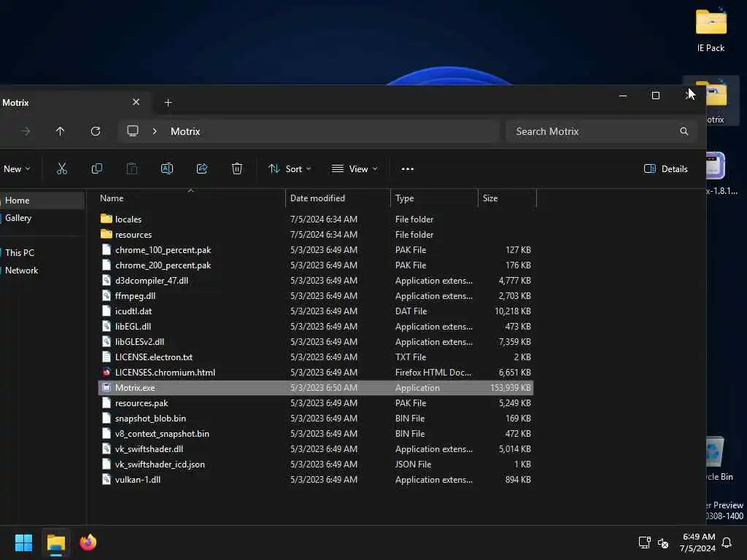The height and width of the screenshot is (560, 747).
Task: Select ffmpeg.dll file
Action: tap(315, 296)
